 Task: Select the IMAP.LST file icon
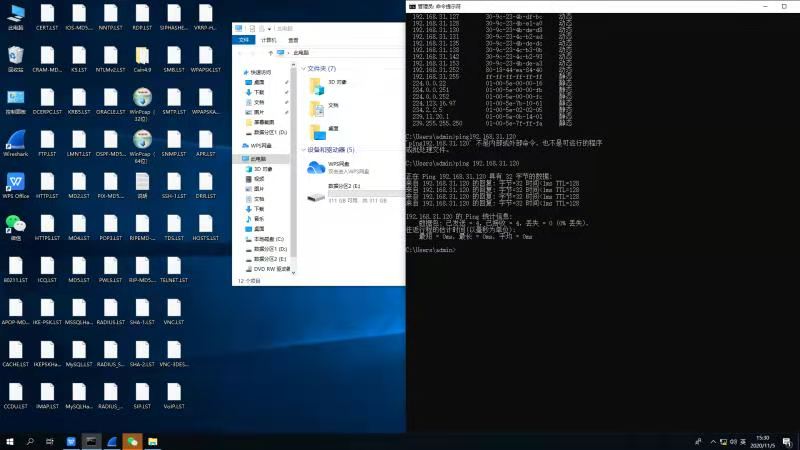[47, 396]
